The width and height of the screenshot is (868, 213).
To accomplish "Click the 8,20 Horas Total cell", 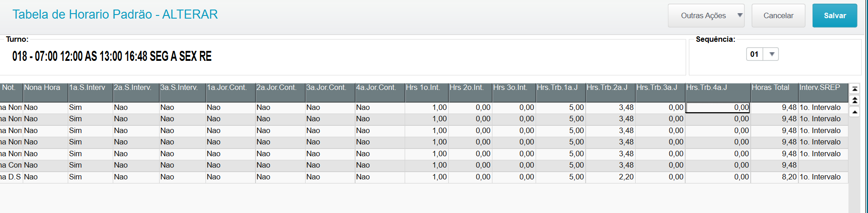I will pos(774,177).
